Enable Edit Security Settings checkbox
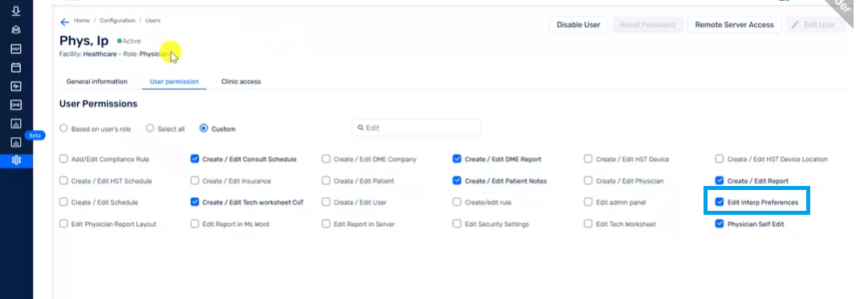868x299 pixels. pyautogui.click(x=456, y=224)
